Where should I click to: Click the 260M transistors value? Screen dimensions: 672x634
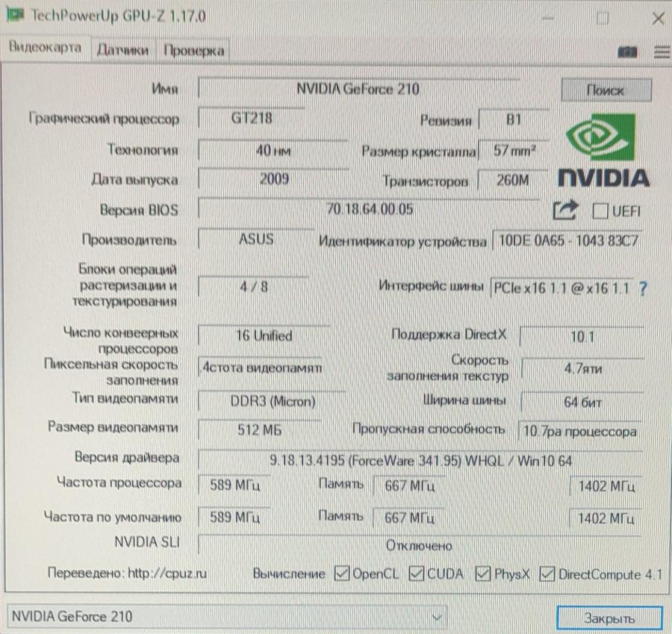pos(513,181)
